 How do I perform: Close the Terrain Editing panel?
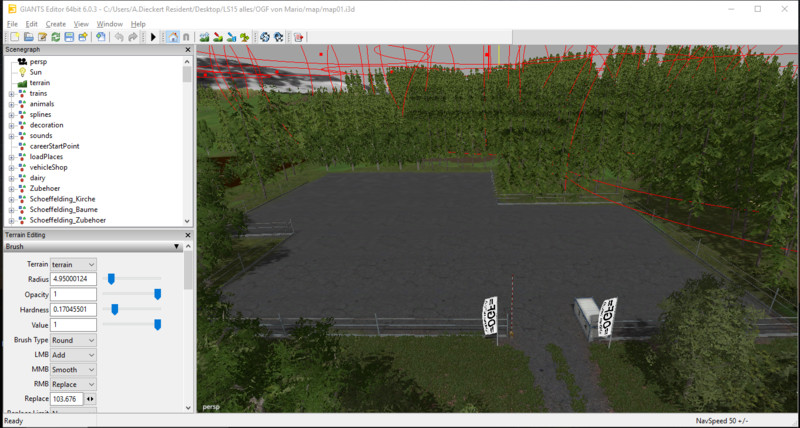point(189,235)
